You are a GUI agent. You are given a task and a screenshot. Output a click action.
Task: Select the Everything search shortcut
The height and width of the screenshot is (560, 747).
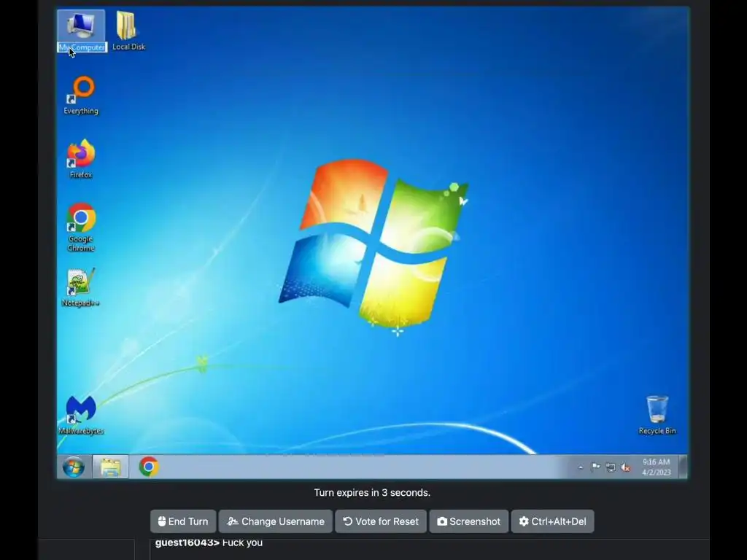click(x=81, y=96)
